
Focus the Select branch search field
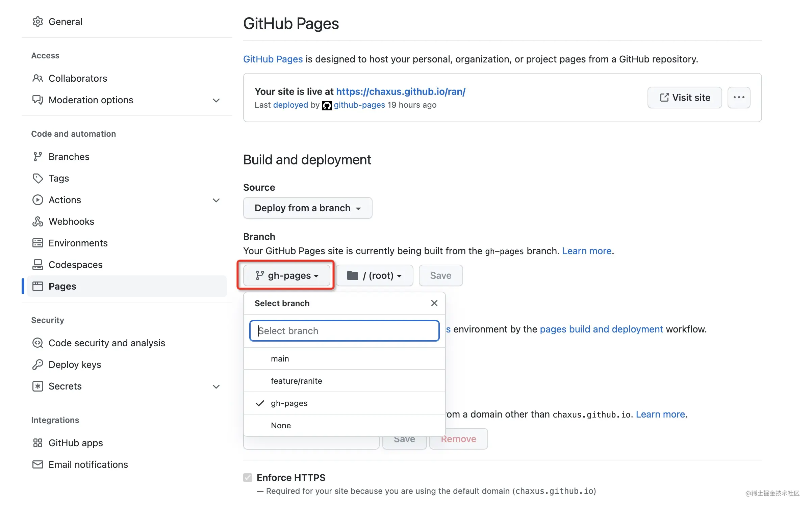[344, 331]
